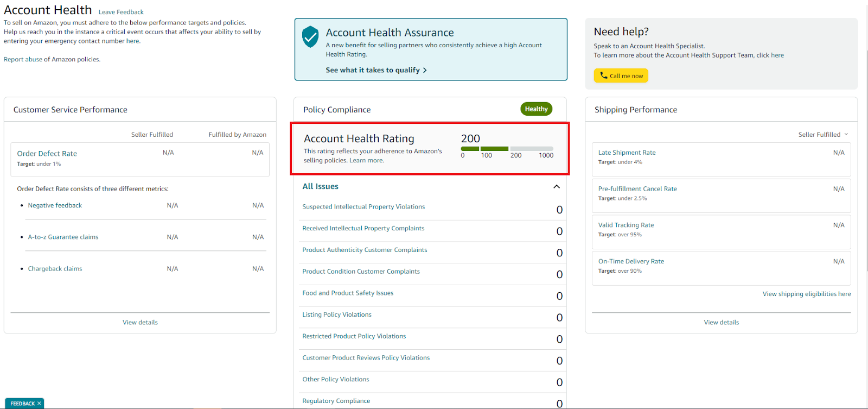View details under Shipping Performance
The width and height of the screenshot is (868, 409).
tap(721, 322)
